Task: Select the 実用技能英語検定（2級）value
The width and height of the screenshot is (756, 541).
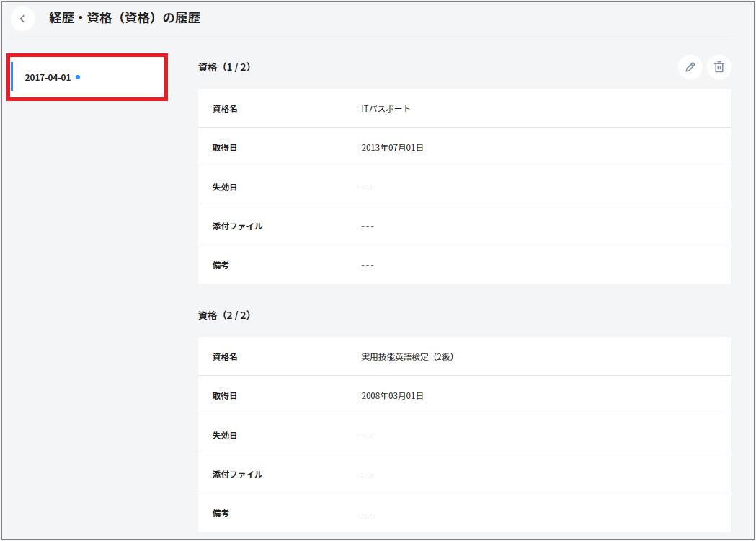Action: 407,357
